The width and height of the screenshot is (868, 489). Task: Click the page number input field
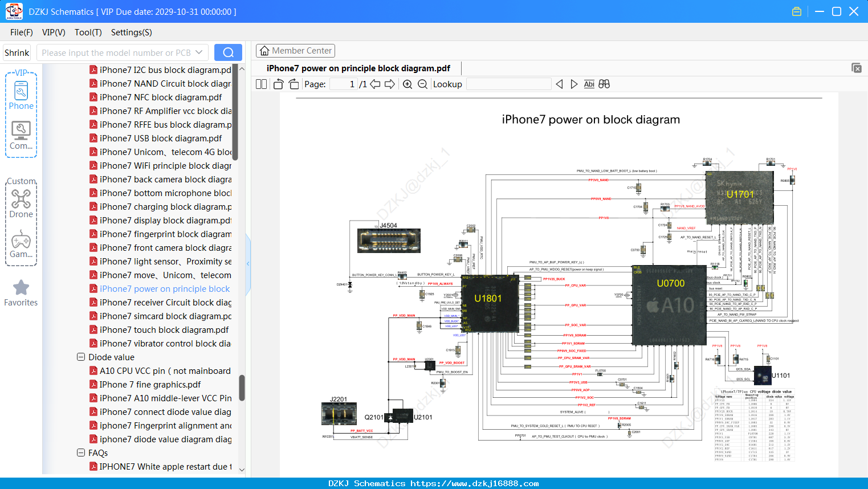(x=344, y=84)
